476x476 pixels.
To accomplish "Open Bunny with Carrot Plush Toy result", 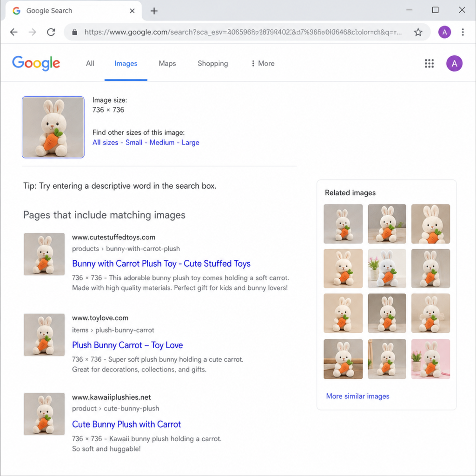I will tap(161, 264).
